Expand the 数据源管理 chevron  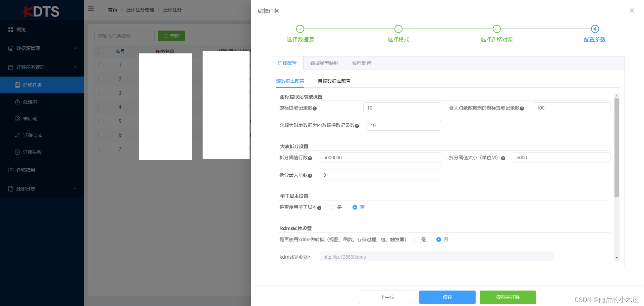(75, 48)
